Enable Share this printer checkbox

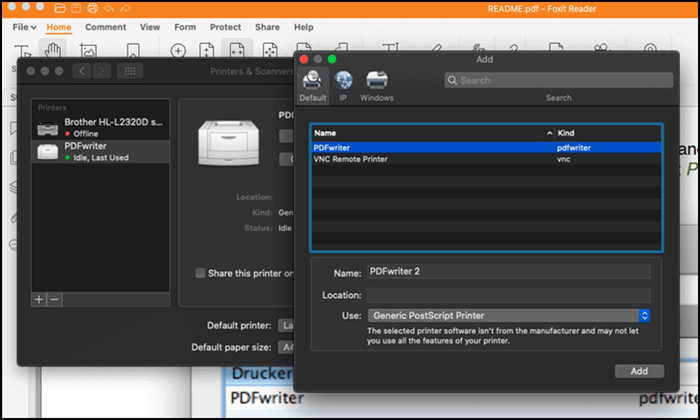[201, 273]
